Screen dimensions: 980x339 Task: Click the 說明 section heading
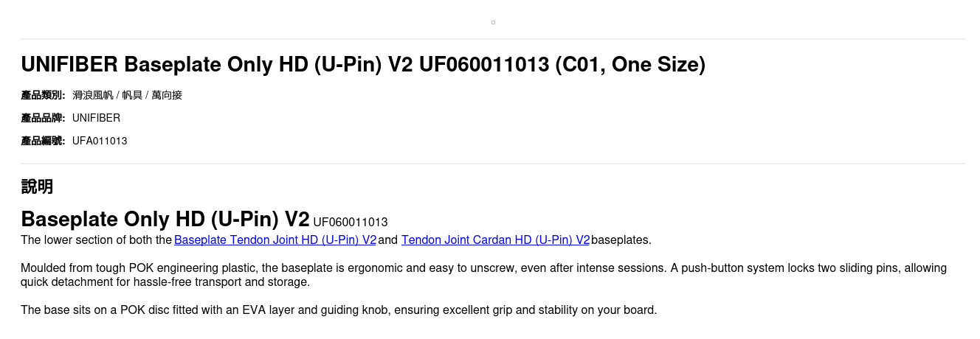(x=37, y=186)
